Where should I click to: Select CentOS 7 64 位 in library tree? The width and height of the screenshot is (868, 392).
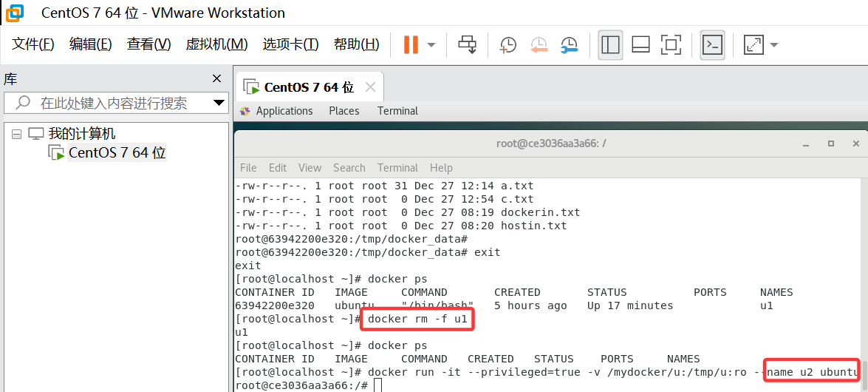tap(117, 153)
